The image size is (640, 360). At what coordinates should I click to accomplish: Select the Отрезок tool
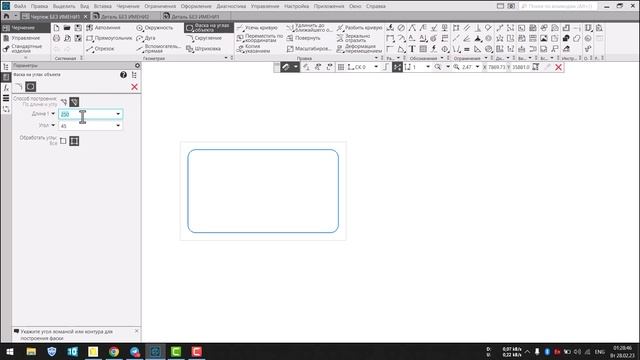(100, 49)
